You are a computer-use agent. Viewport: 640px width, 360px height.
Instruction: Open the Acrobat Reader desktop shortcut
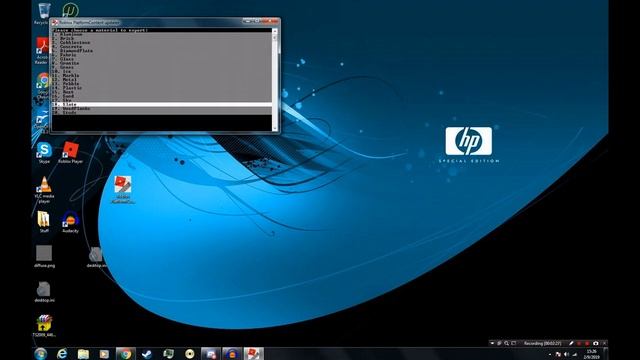click(x=42, y=50)
